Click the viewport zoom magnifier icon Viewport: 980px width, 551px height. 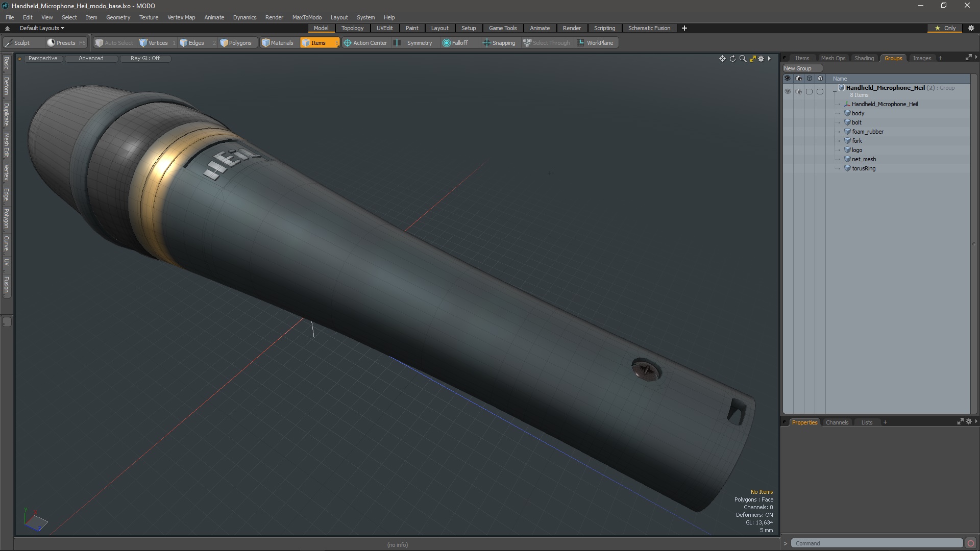[x=743, y=59]
